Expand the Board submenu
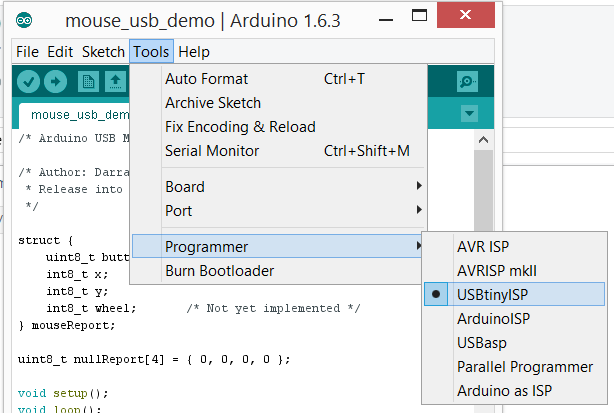614x413 pixels. coord(279,187)
